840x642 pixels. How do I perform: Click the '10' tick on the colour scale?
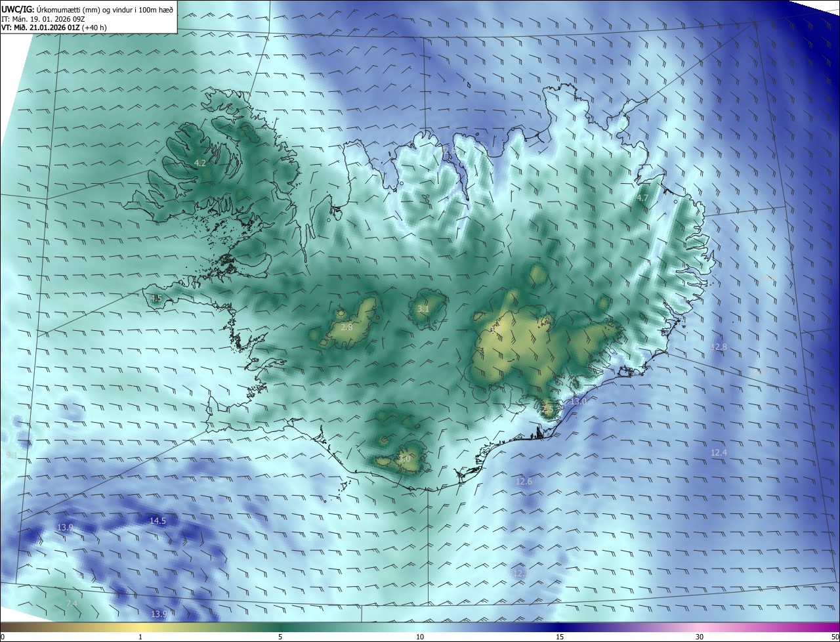tap(420, 637)
